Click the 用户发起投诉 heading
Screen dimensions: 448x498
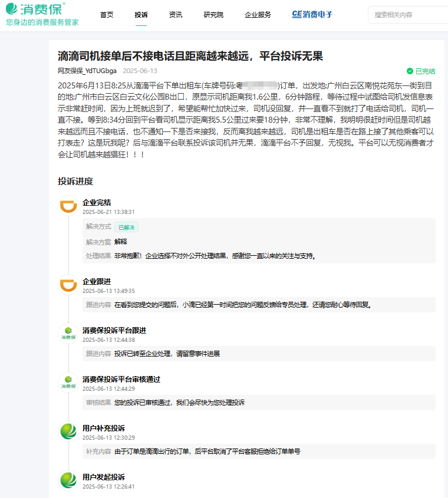click(x=104, y=477)
